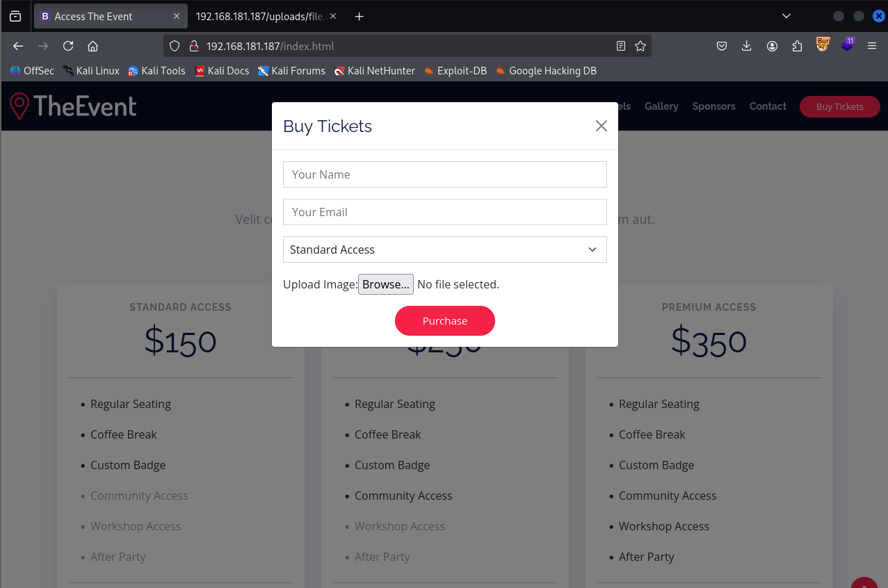The width and height of the screenshot is (888, 588).
Task: Toggle reader view icon in address bar
Action: coord(621,46)
